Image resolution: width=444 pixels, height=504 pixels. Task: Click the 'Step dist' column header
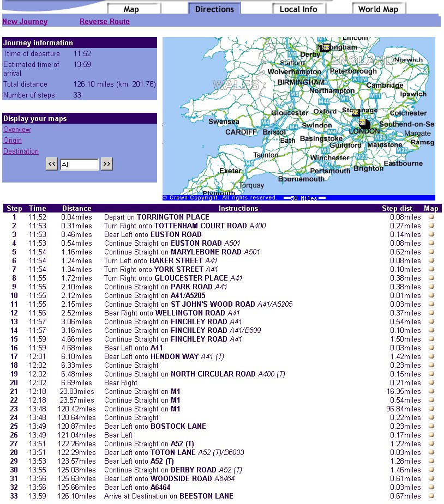397,208
